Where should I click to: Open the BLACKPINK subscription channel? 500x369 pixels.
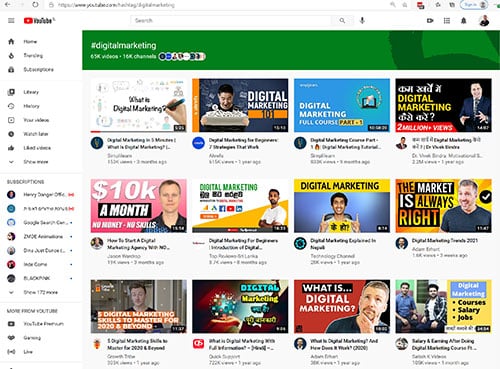pos(41,278)
